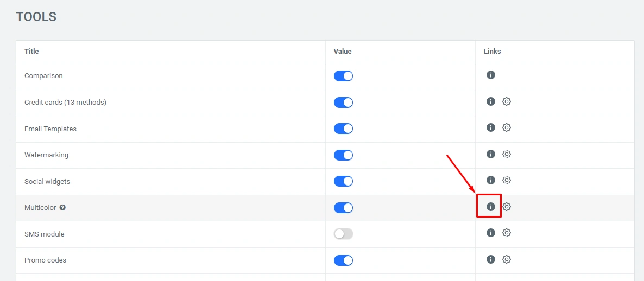Viewport: 644px width, 281px height.
Task: Open Promo codes settings gear
Action: click(x=507, y=259)
